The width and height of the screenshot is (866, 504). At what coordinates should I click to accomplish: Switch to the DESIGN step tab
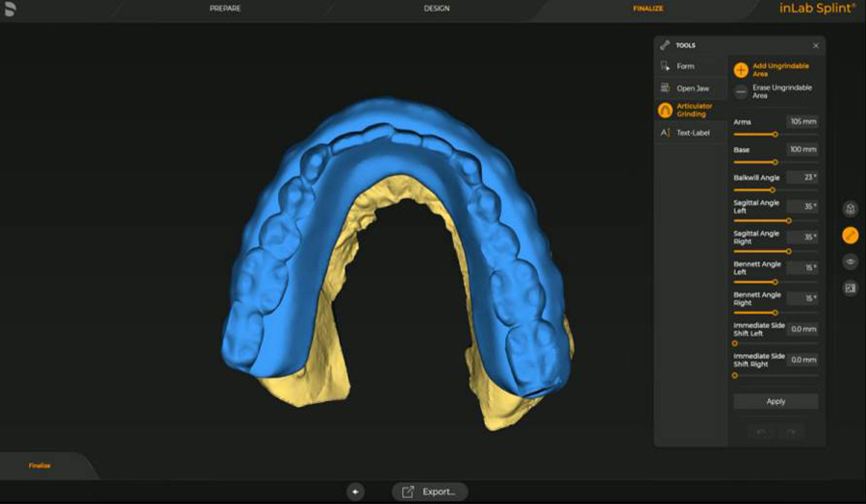point(437,9)
